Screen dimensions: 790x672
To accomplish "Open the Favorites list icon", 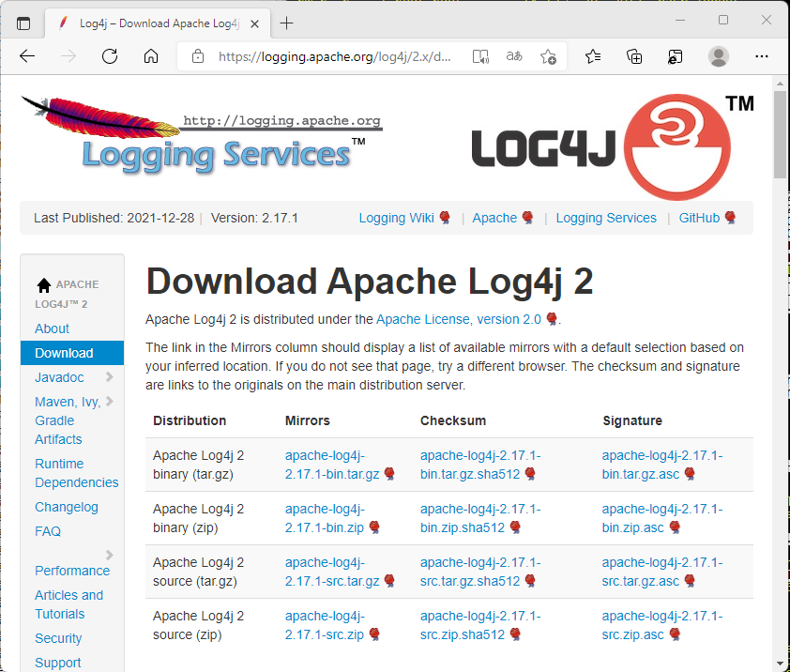I will pyautogui.click(x=593, y=56).
